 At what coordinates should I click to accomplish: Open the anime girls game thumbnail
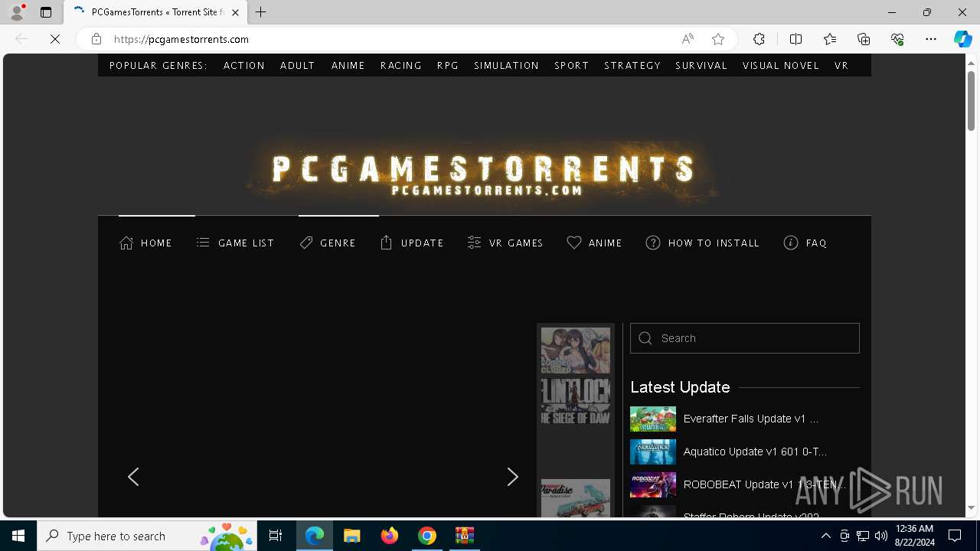click(576, 350)
